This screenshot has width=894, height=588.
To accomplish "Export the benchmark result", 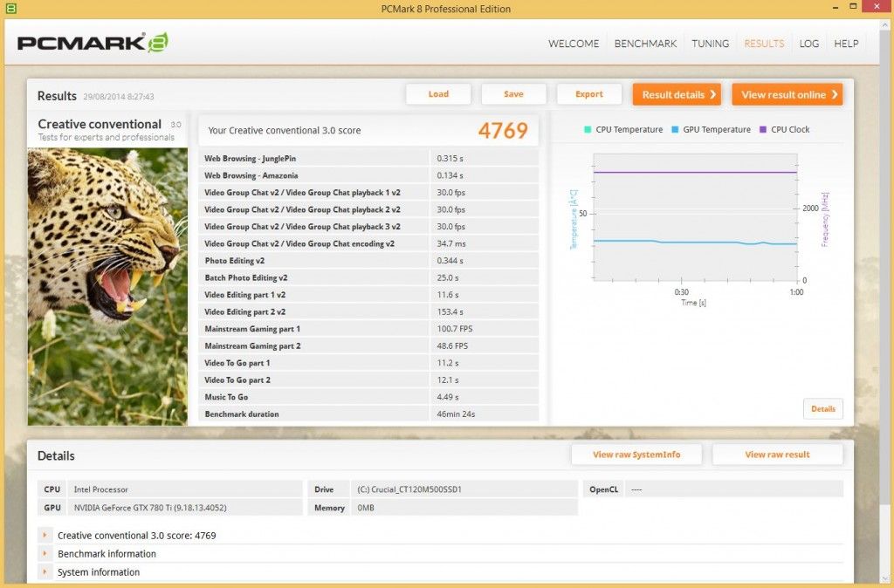I will 589,94.
